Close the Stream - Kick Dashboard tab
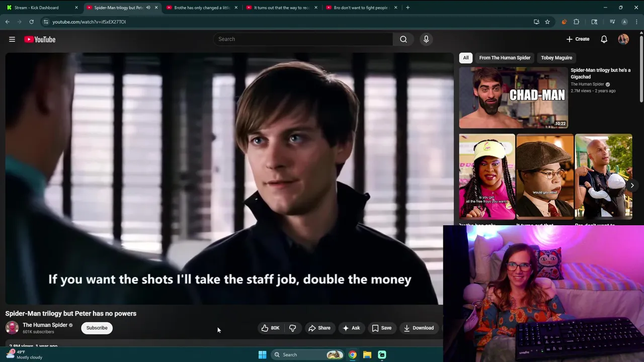The height and width of the screenshot is (362, 644). pyautogui.click(x=76, y=8)
